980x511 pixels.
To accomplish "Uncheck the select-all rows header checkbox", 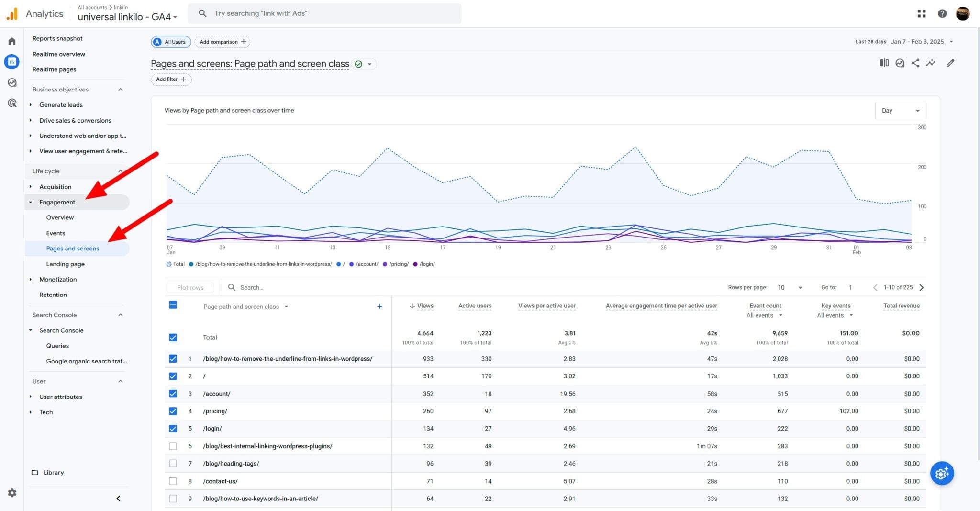I will (173, 305).
